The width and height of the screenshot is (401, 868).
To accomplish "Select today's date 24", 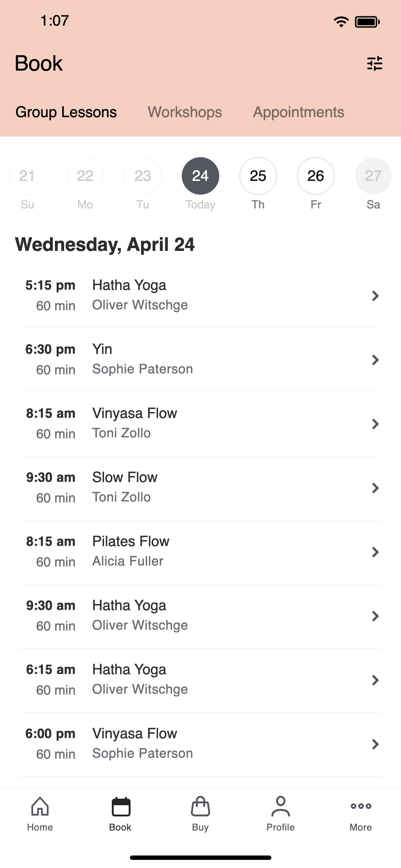I will click(200, 176).
